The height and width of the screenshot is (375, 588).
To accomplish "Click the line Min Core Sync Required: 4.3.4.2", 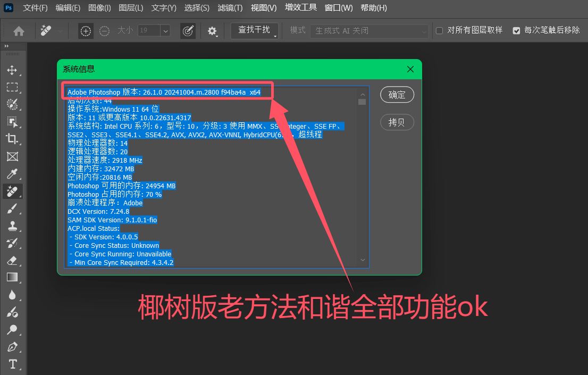I will coord(122,262).
